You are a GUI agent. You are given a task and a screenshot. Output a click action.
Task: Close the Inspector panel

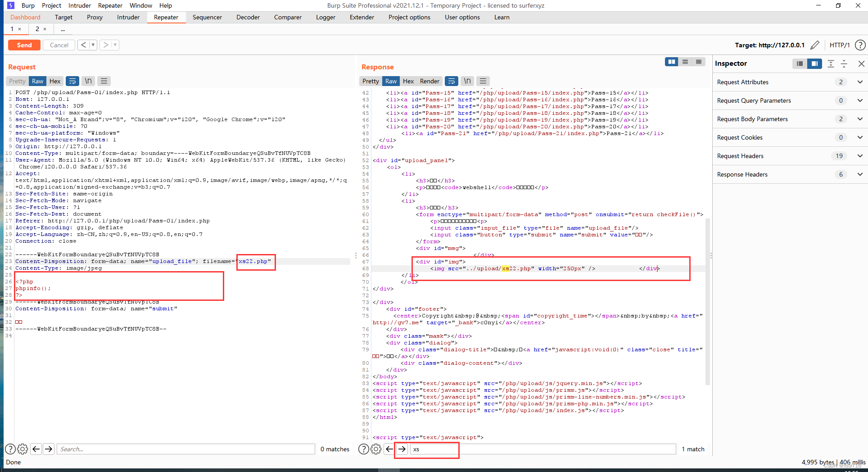click(x=861, y=64)
